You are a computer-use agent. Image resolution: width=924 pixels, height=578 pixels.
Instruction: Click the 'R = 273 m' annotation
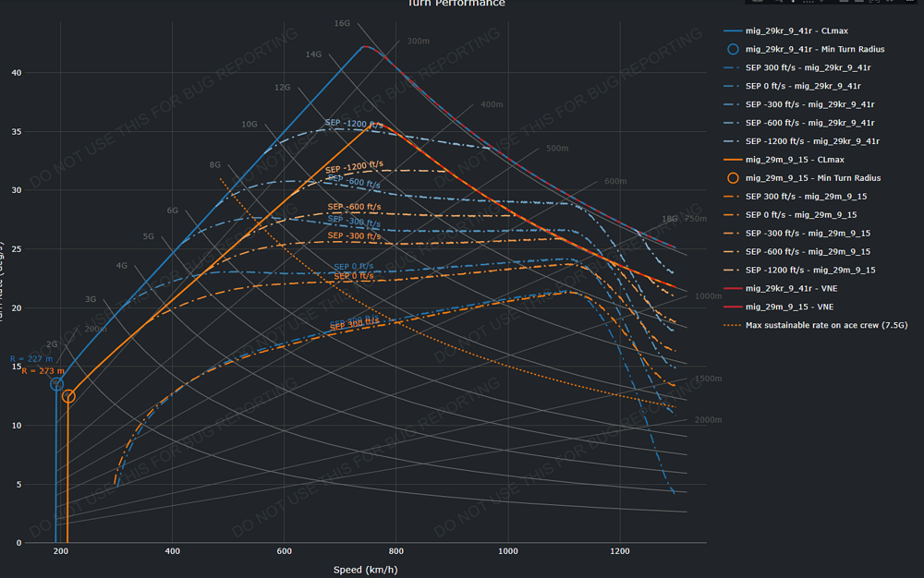coord(43,371)
